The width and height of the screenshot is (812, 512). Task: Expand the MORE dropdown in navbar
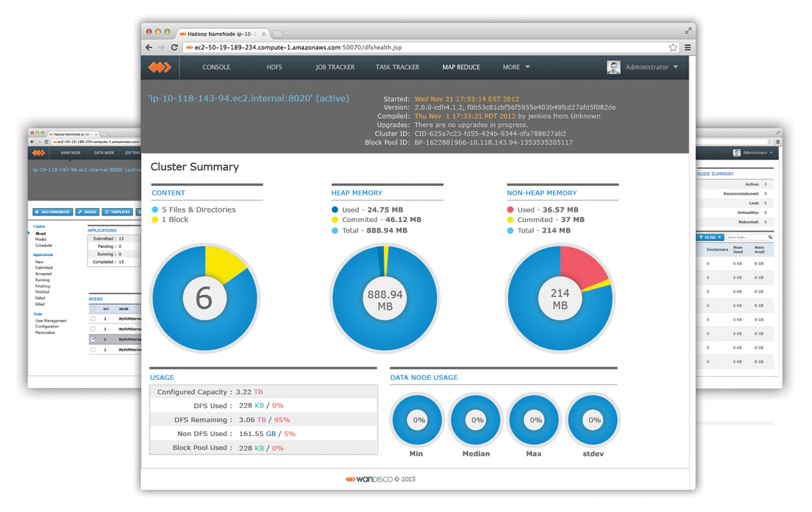tap(516, 67)
